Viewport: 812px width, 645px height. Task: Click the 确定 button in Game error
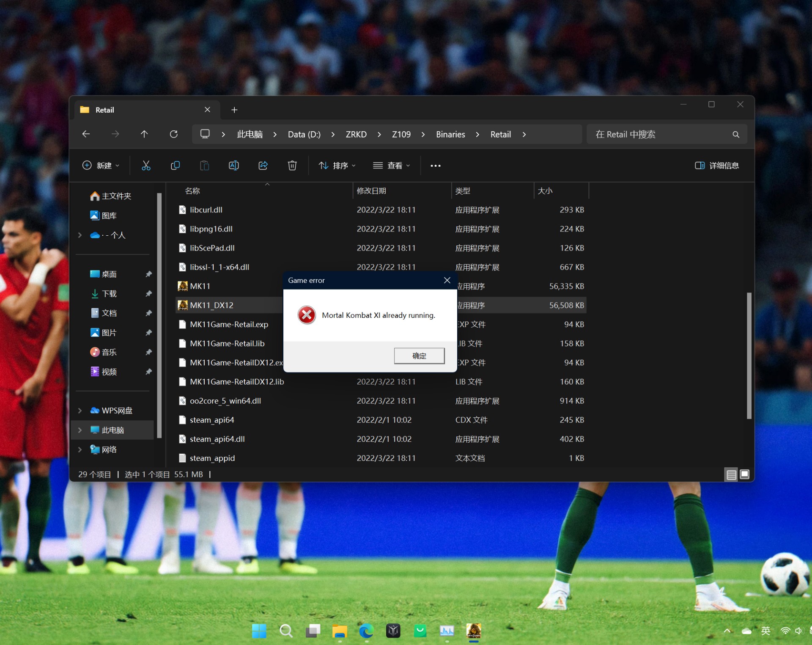tap(419, 356)
